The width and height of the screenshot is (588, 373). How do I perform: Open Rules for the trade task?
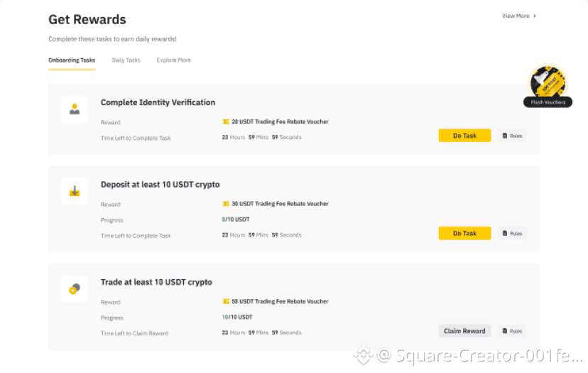coord(512,331)
